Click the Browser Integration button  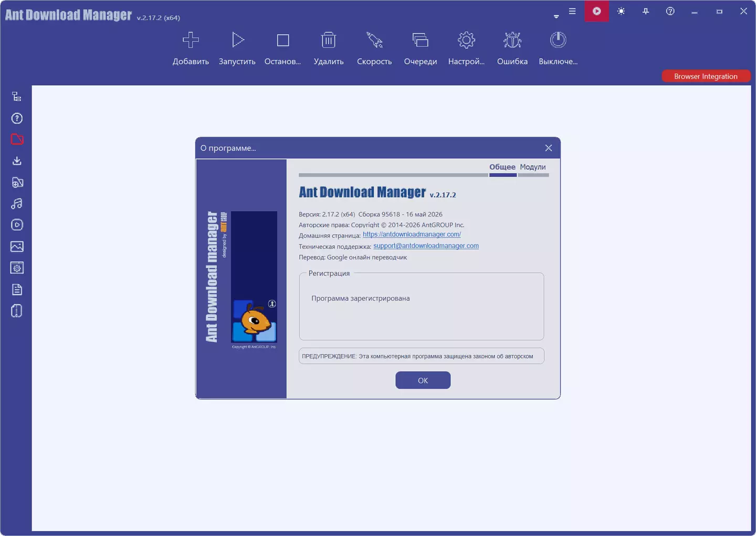(x=706, y=76)
